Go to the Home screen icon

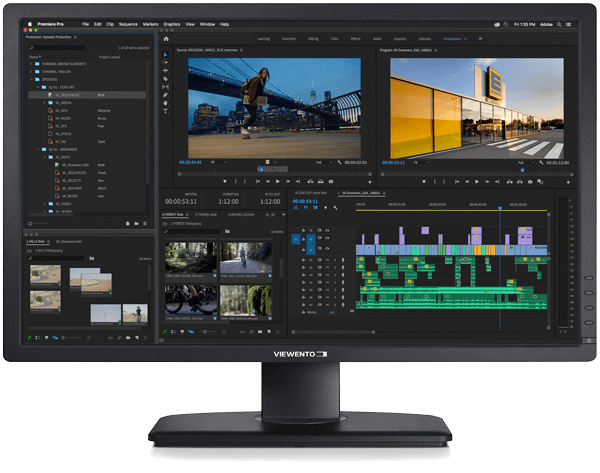(166, 39)
